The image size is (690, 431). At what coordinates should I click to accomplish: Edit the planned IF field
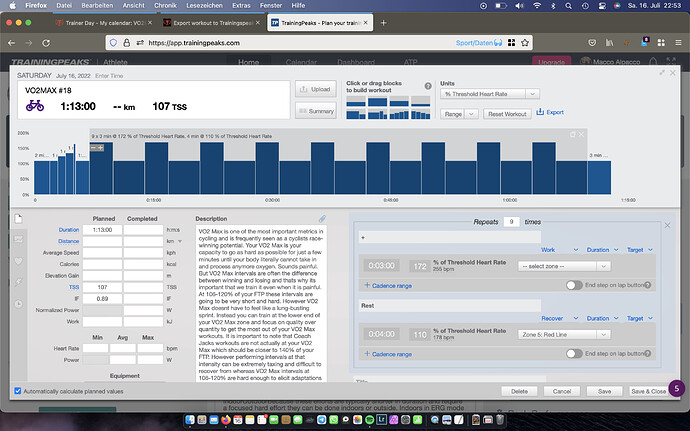(103, 298)
